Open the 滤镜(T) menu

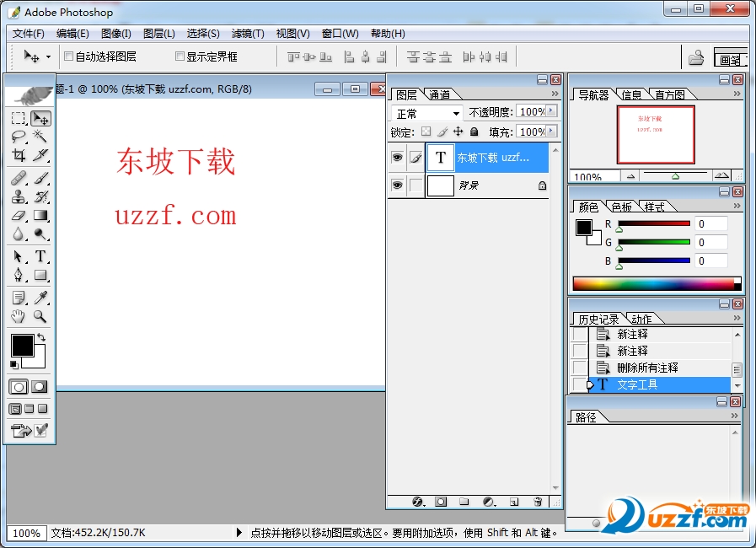(x=248, y=34)
